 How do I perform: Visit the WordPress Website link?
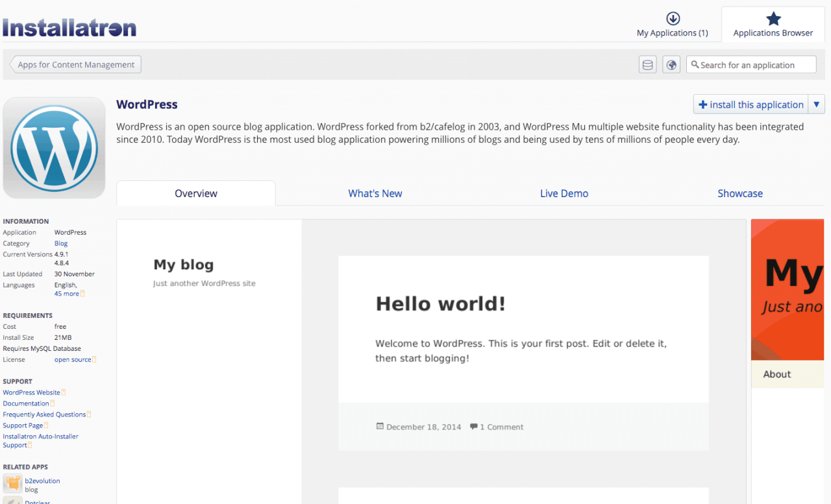click(x=31, y=392)
